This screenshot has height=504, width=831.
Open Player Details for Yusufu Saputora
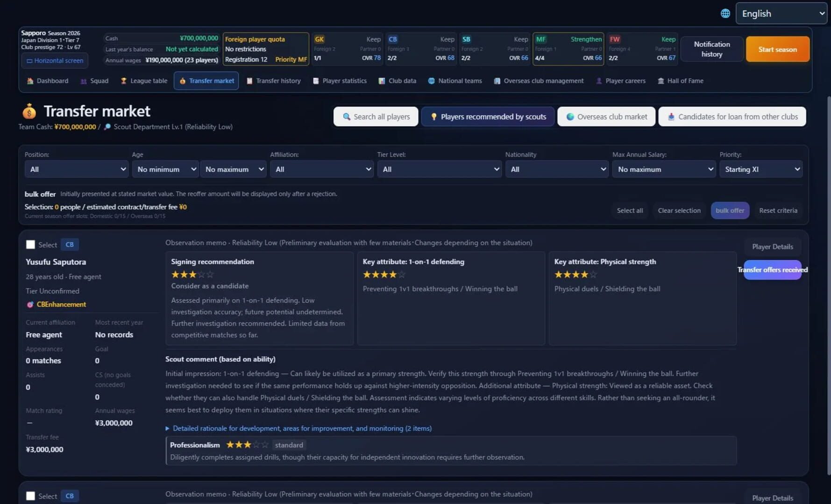click(773, 246)
